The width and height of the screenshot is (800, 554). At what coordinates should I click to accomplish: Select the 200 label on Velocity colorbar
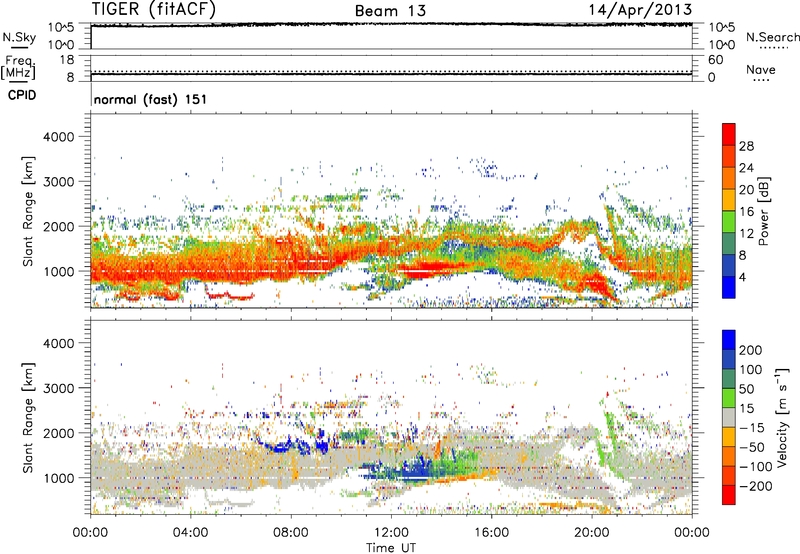(x=751, y=350)
